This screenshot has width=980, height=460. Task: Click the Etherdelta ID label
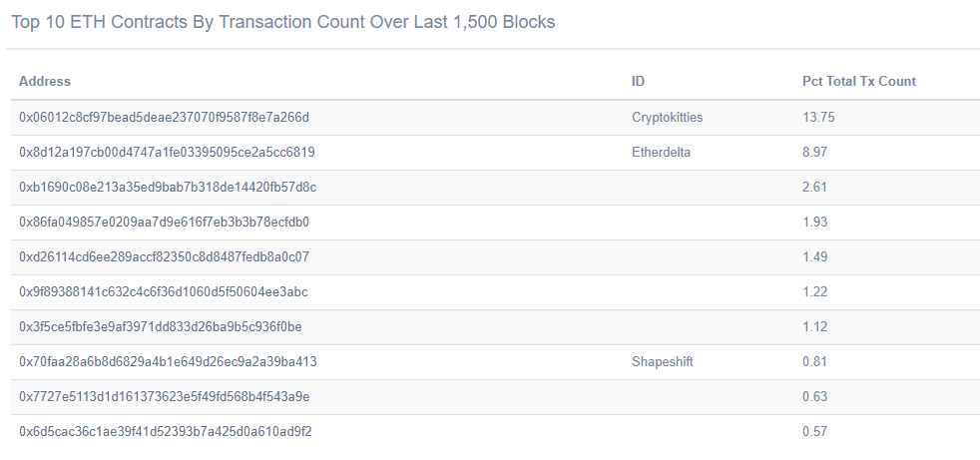662,153
